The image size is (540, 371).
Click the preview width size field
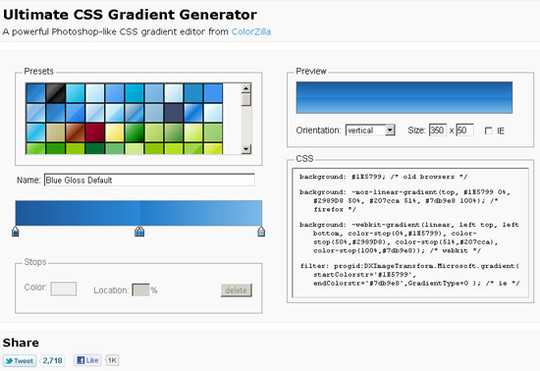[438, 130]
